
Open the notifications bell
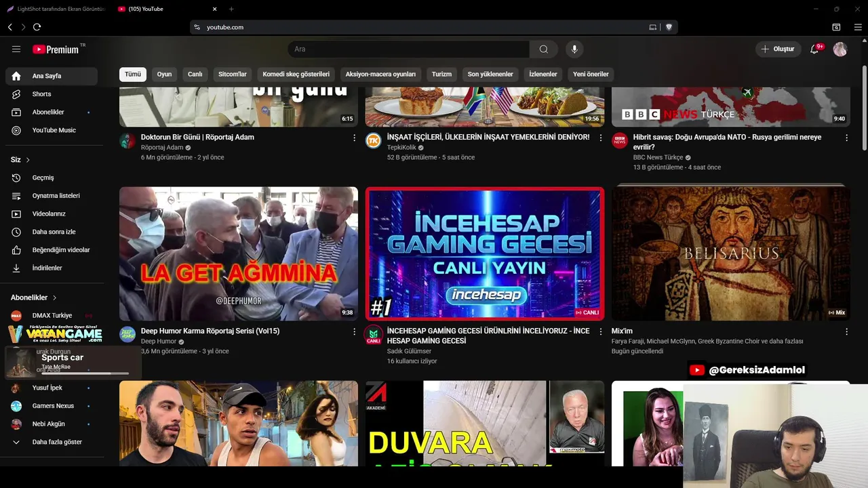(x=814, y=49)
